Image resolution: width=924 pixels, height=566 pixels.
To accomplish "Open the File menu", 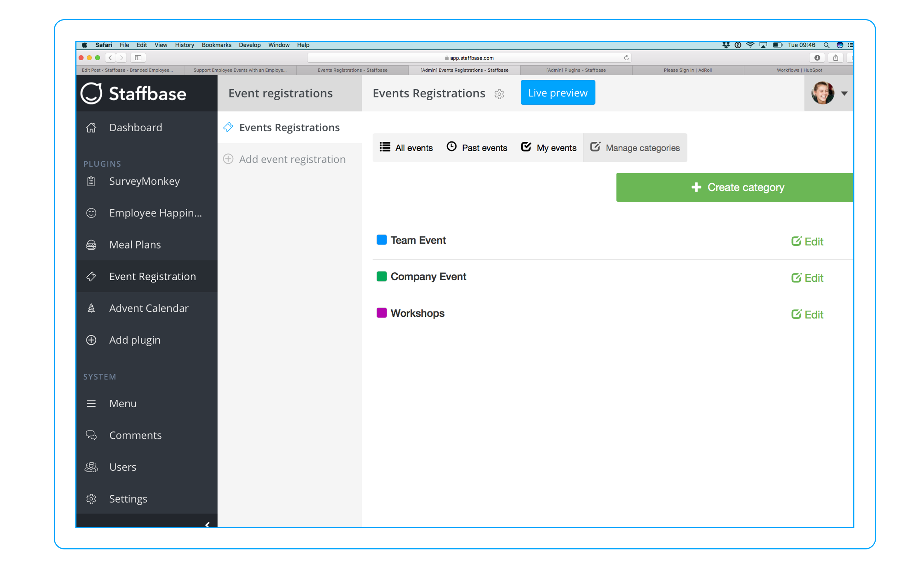I will (x=124, y=45).
